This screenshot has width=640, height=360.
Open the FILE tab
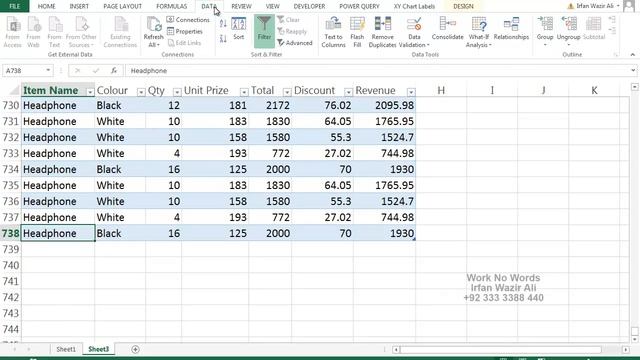point(14,6)
